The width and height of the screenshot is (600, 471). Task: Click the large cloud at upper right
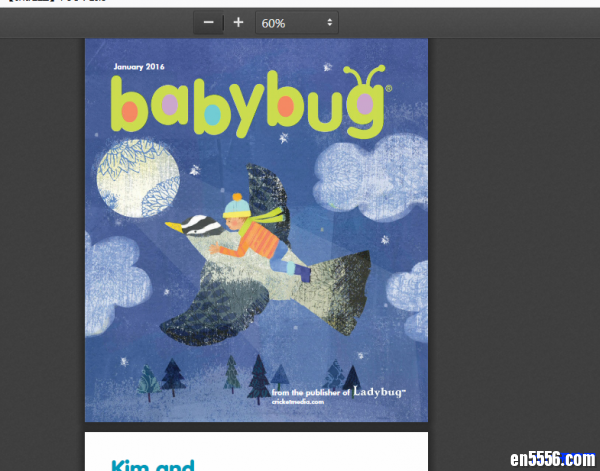pos(372,170)
